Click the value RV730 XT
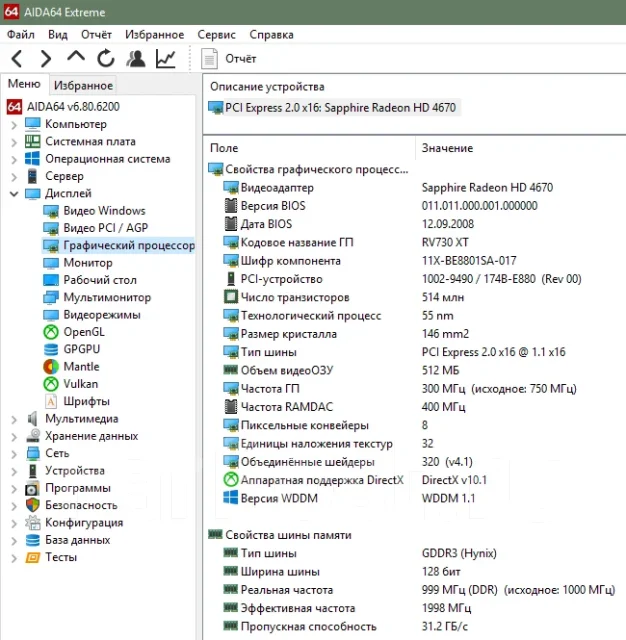 tap(445, 242)
